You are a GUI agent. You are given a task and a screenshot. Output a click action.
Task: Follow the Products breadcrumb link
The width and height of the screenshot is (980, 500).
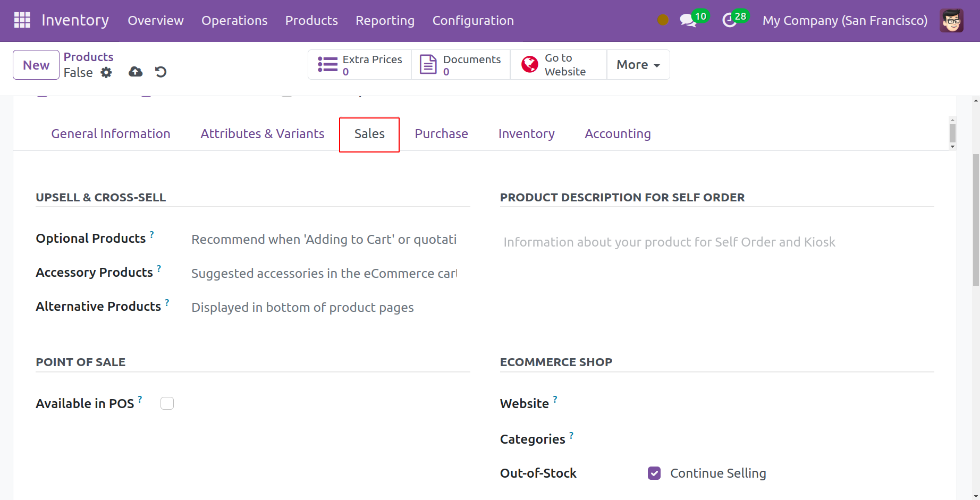(88, 57)
